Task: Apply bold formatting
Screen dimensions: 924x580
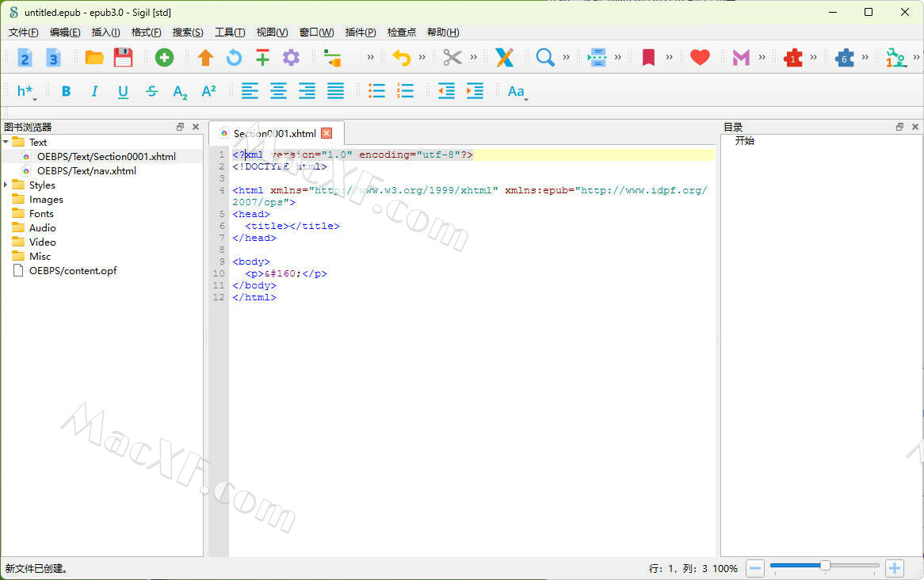Action: click(x=66, y=91)
